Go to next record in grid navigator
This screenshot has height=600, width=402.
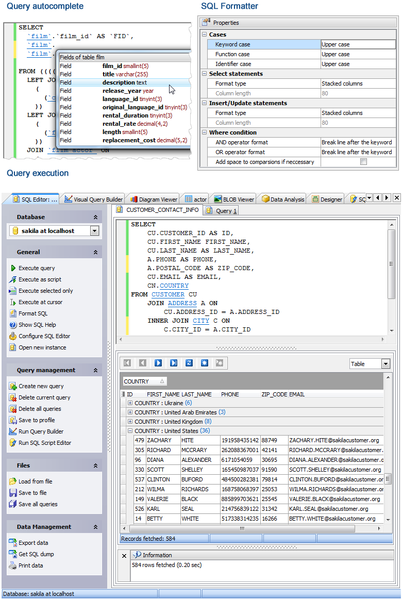(158, 363)
